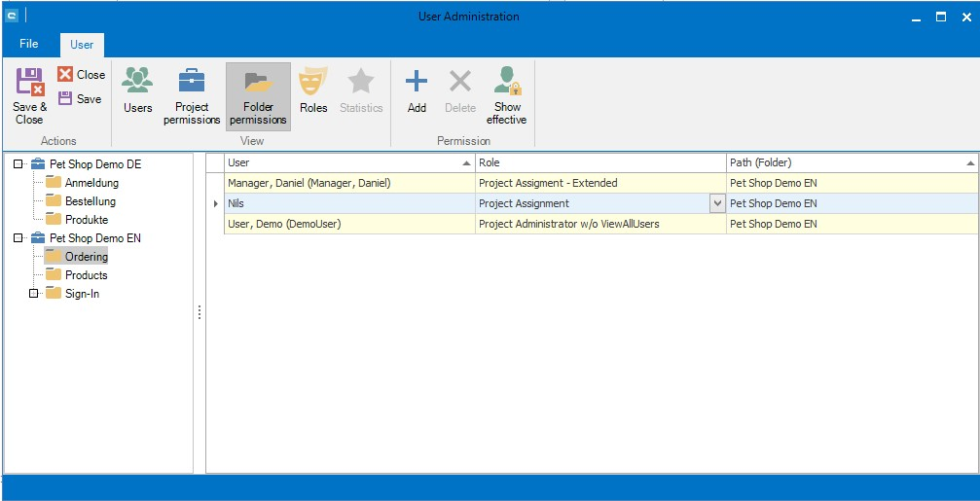
Task: Click the Save icon in the ribbon
Action: pyautogui.click(x=79, y=99)
